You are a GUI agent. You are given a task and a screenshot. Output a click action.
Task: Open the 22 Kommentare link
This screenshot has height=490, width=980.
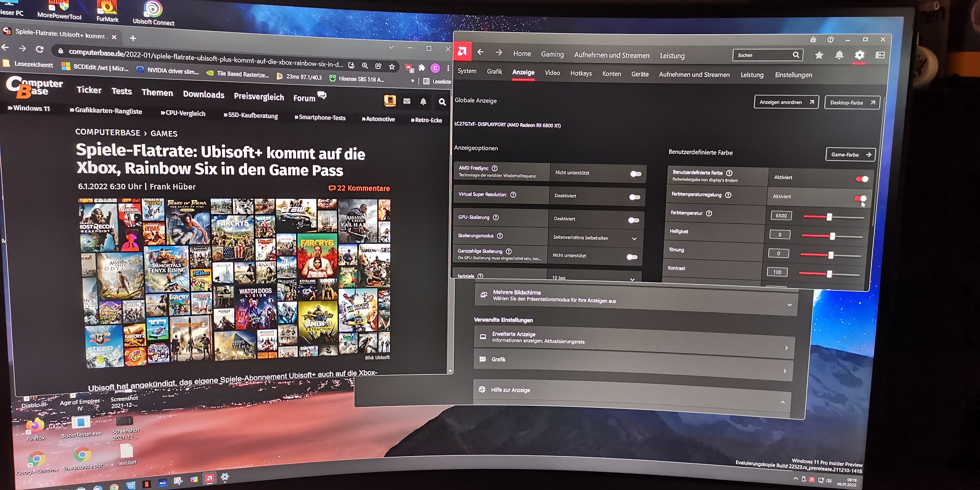[360, 188]
